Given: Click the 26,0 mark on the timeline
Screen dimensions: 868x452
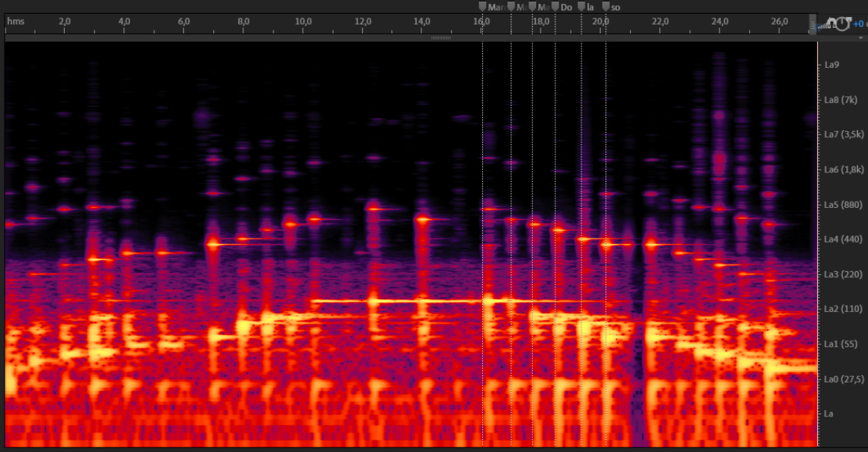Looking at the screenshot, I should point(779,22).
